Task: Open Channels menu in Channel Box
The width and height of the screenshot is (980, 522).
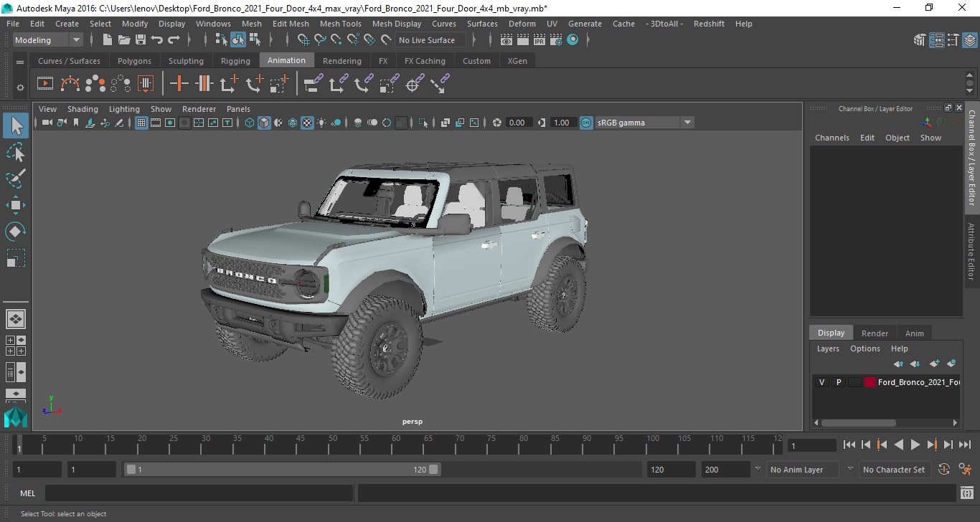Action: coord(831,138)
